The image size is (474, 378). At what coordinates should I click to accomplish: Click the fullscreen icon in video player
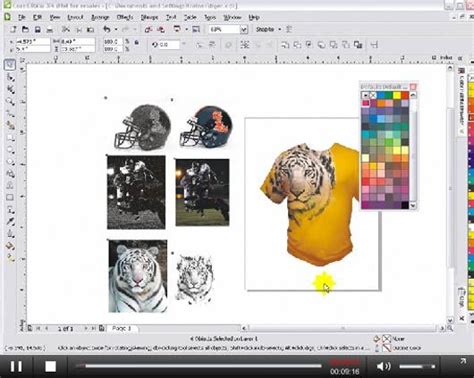463,362
